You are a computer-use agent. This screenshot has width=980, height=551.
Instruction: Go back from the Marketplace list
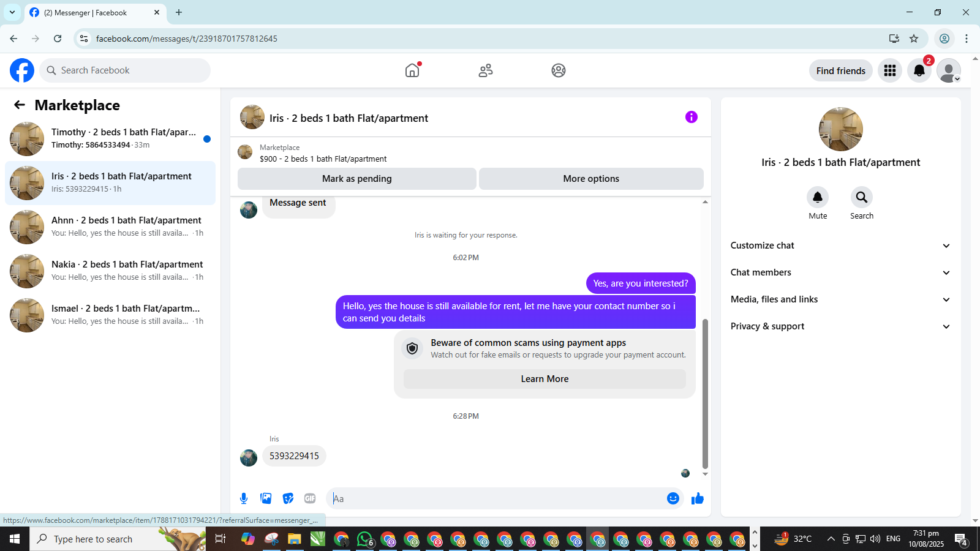(x=20, y=105)
